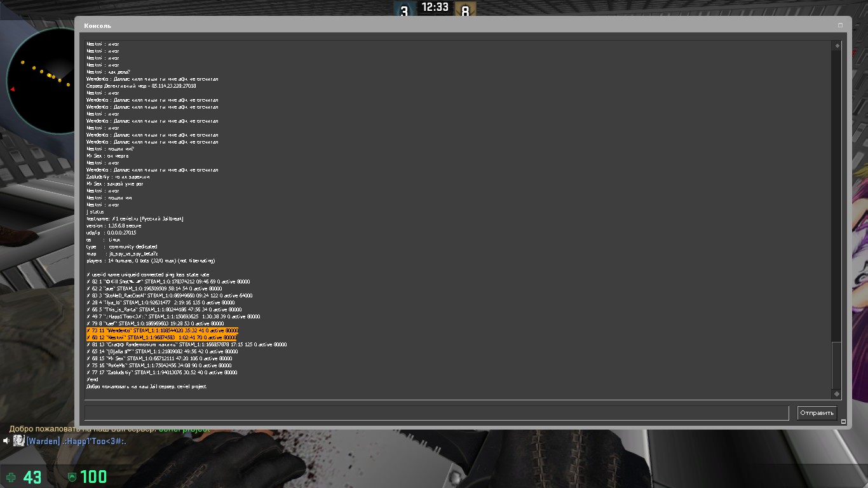The width and height of the screenshot is (868, 488).
Task: Click the Warden player avatar
Action: click(19, 440)
